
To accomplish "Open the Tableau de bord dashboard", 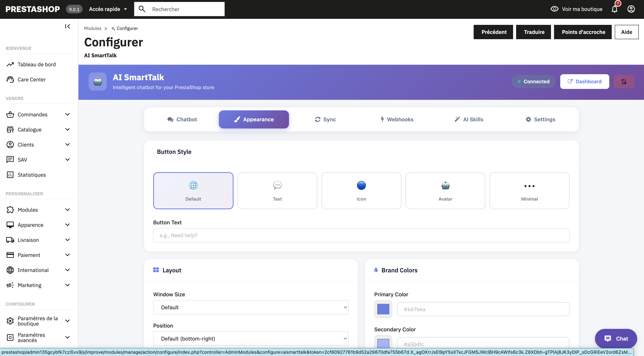I will coord(36,64).
